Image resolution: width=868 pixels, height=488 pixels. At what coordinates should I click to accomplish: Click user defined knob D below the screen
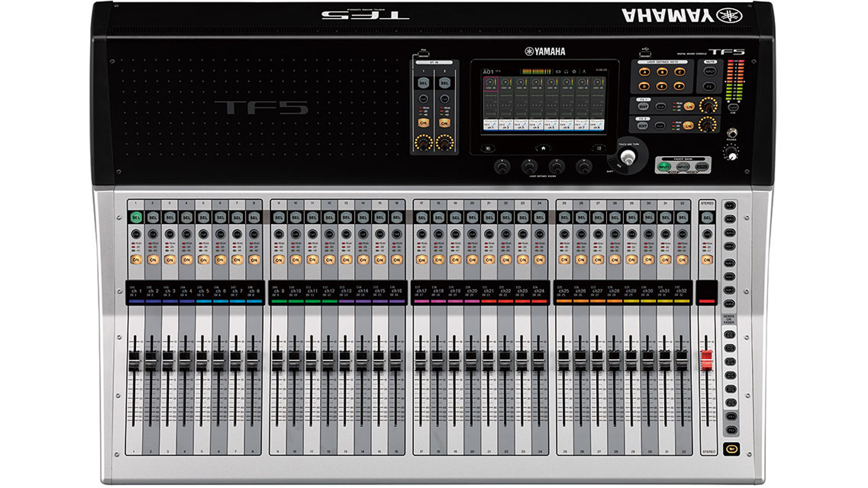[584, 166]
